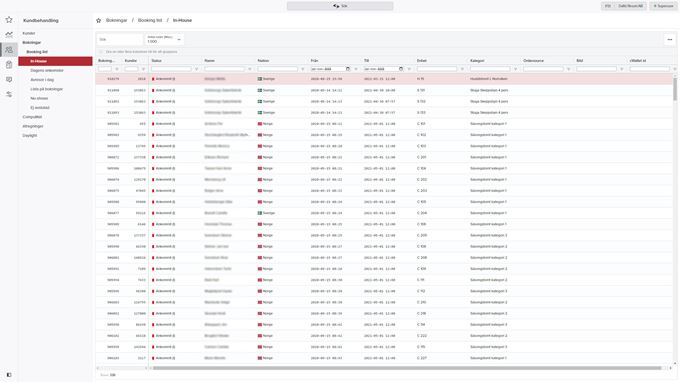Open Dagens ankomster in the side menu
This screenshot has width=680, height=382.
click(x=47, y=70)
